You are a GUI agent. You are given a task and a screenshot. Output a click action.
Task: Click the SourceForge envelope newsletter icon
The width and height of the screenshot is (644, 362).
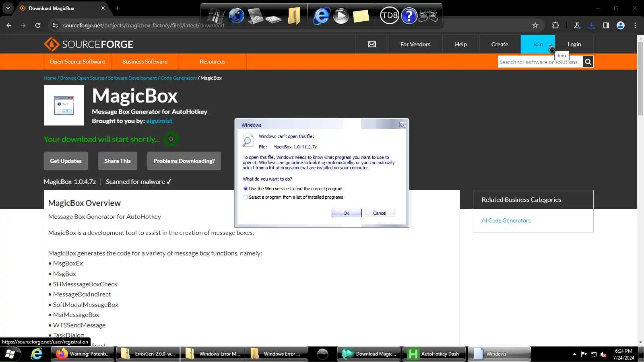(x=372, y=44)
